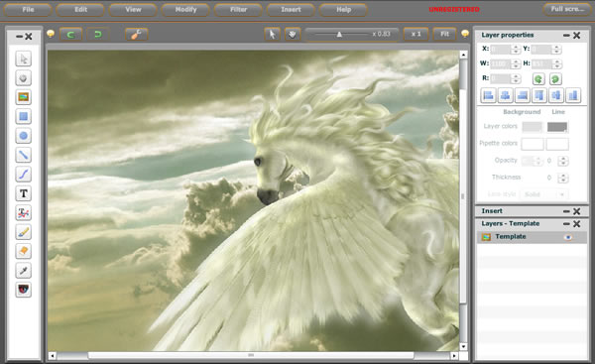595x364 pixels.
Task: Set zoom to x 1
Action: pos(416,34)
